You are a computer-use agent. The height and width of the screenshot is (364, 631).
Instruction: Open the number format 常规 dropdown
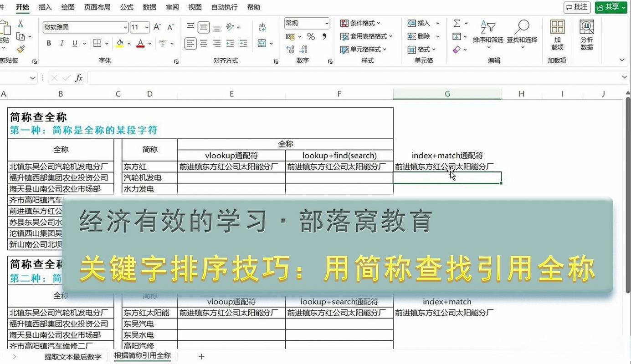[327, 23]
